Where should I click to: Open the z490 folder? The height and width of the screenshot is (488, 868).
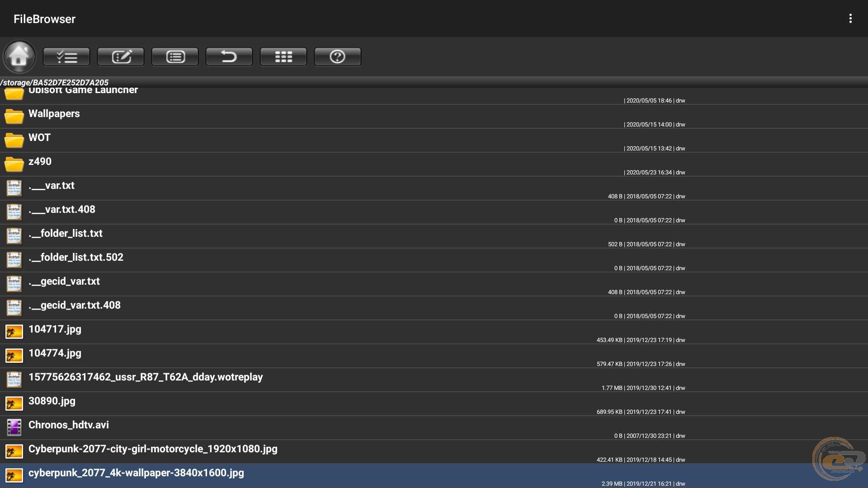(x=40, y=162)
